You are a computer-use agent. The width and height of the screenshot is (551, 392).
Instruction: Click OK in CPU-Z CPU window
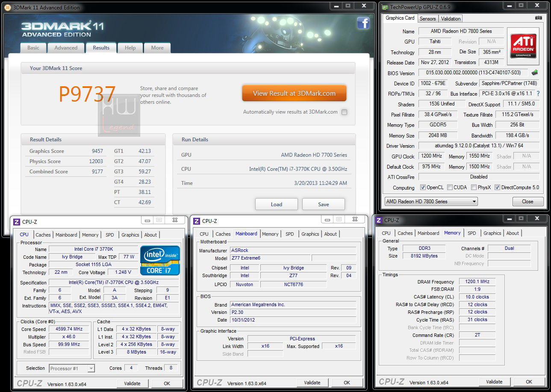167,383
